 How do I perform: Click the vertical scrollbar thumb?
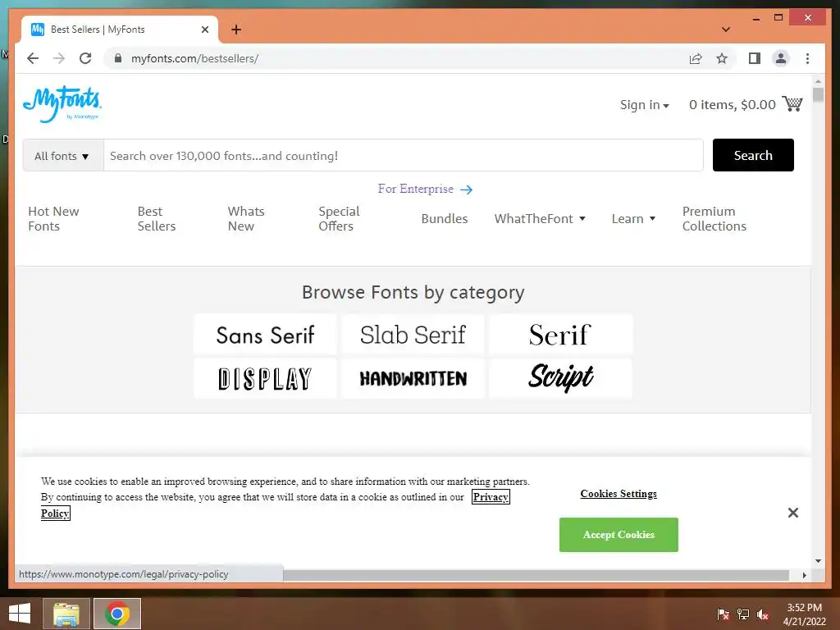[818, 95]
